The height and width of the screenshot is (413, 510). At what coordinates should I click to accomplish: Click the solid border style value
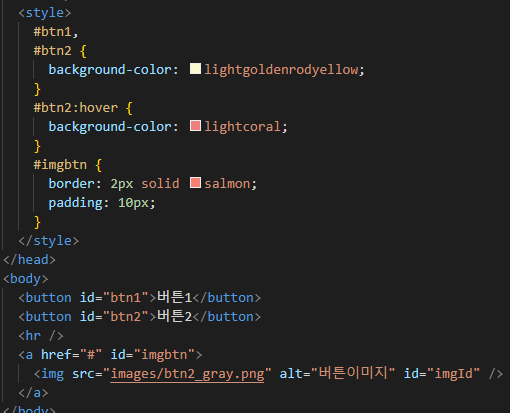pos(160,184)
